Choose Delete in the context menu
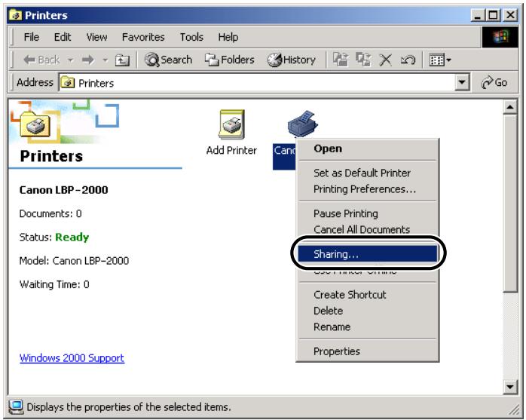Image resolution: width=526 pixels, height=420 pixels. 367,311
